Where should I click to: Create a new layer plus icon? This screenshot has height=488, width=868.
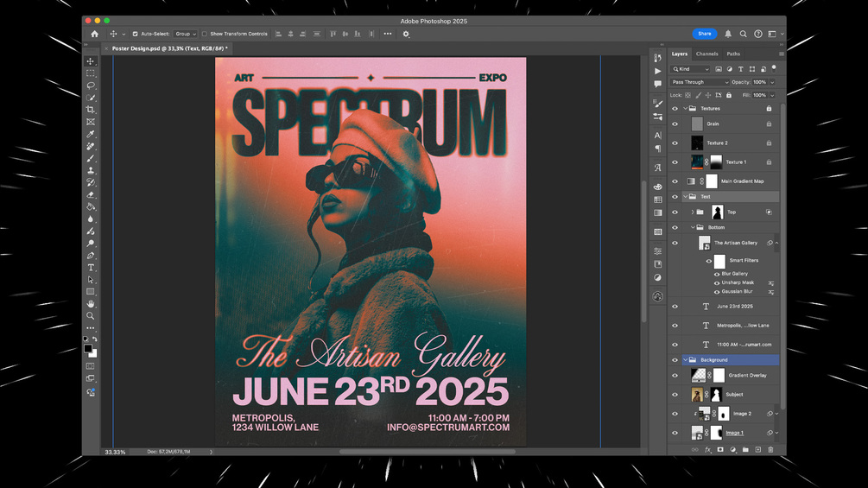(x=757, y=450)
